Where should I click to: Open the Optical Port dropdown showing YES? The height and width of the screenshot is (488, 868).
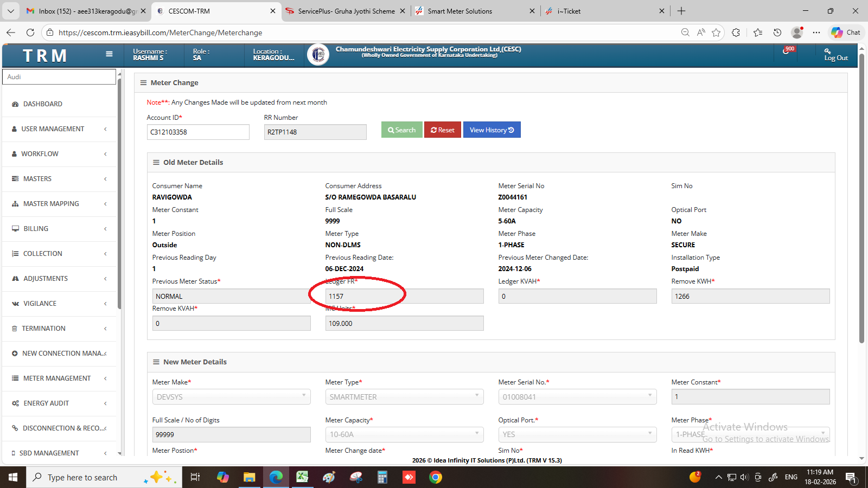pyautogui.click(x=577, y=434)
